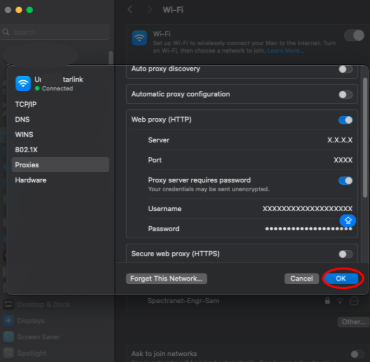This screenshot has width=370, height=362.
Task: Click the lock icon beside Spectranet-Engr-Sam
Action: pyautogui.click(x=327, y=301)
